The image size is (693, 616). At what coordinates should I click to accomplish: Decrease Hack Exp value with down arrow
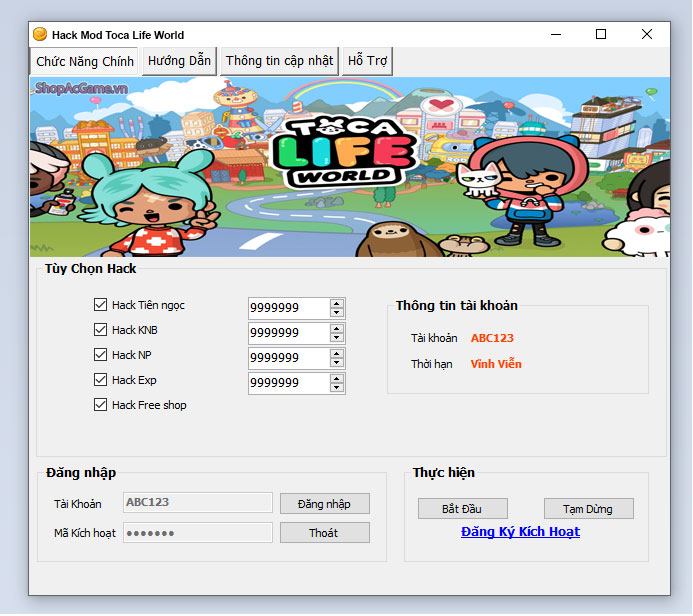(337, 388)
